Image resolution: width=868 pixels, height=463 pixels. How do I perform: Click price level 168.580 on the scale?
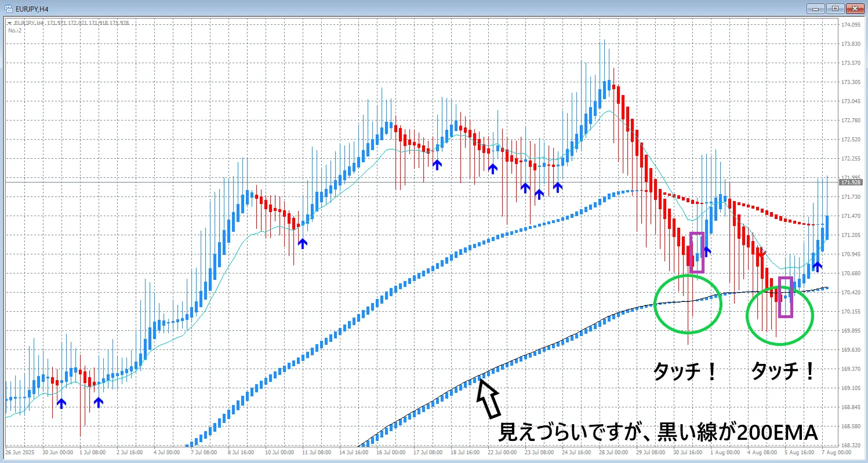pyautogui.click(x=851, y=426)
